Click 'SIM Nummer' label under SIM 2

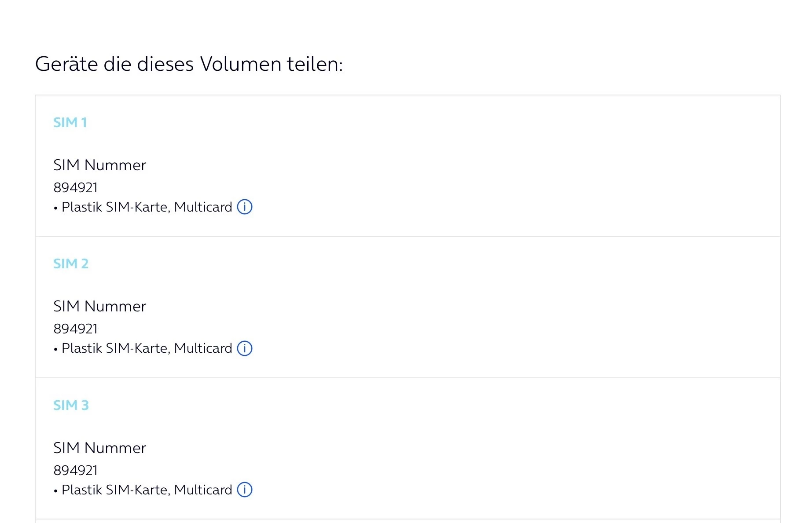[99, 306]
